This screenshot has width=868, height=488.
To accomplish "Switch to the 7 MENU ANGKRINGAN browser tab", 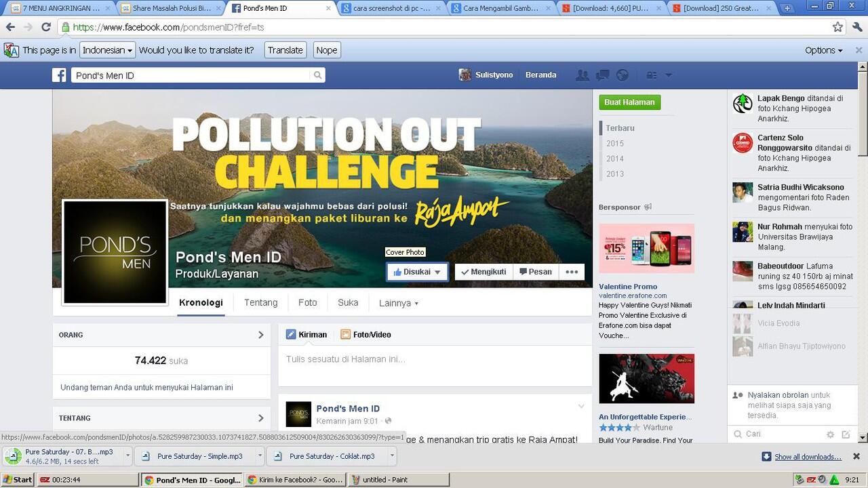I will 61,8.
